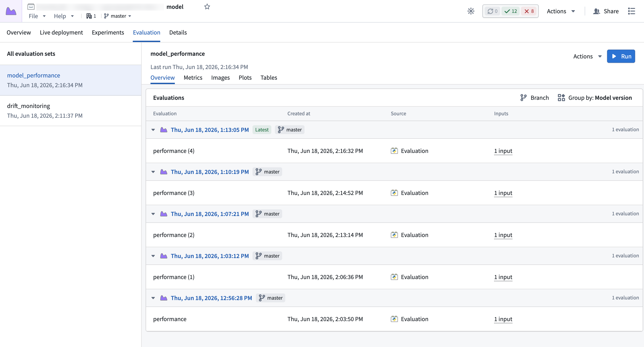Screen dimensions: 644x347
Task: Open the Details tab
Action: point(178,32)
